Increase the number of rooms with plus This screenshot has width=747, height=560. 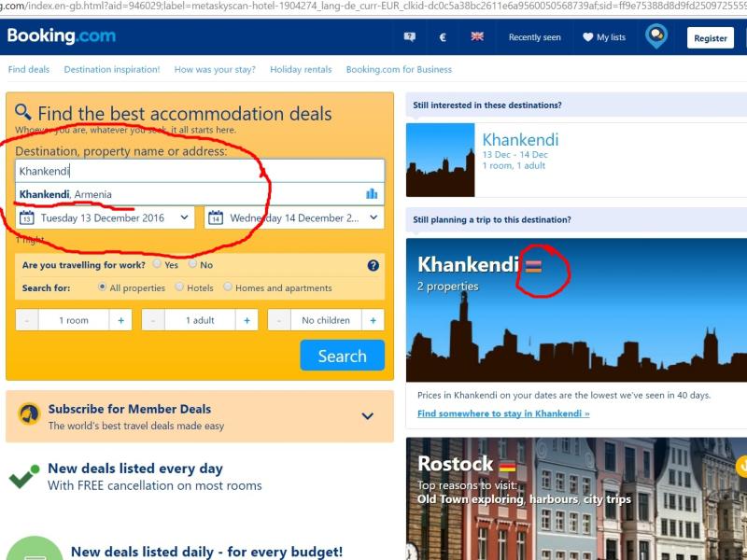pos(121,320)
